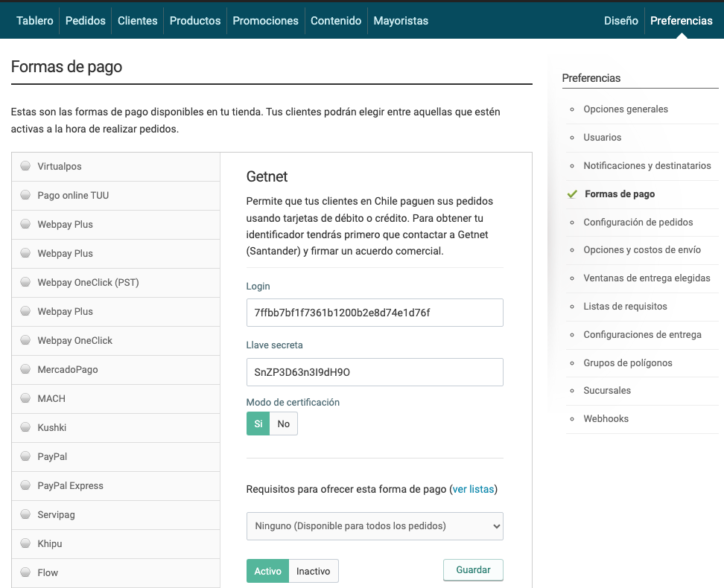Click status dot beside Webpay OneClick (PST)
724x588 pixels.
coord(25,282)
